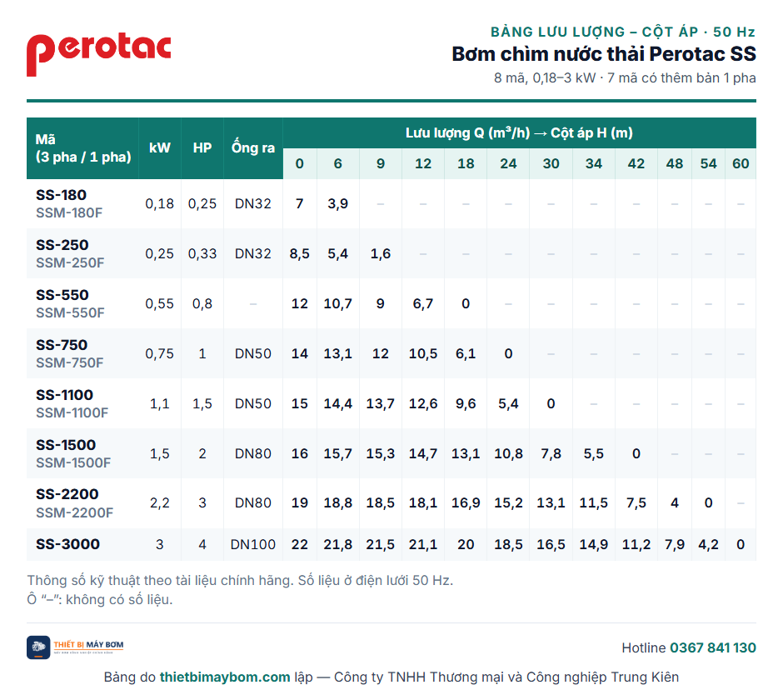The image size is (783, 700).
Task: Click the flow rate 34 column header
Action: tap(593, 163)
